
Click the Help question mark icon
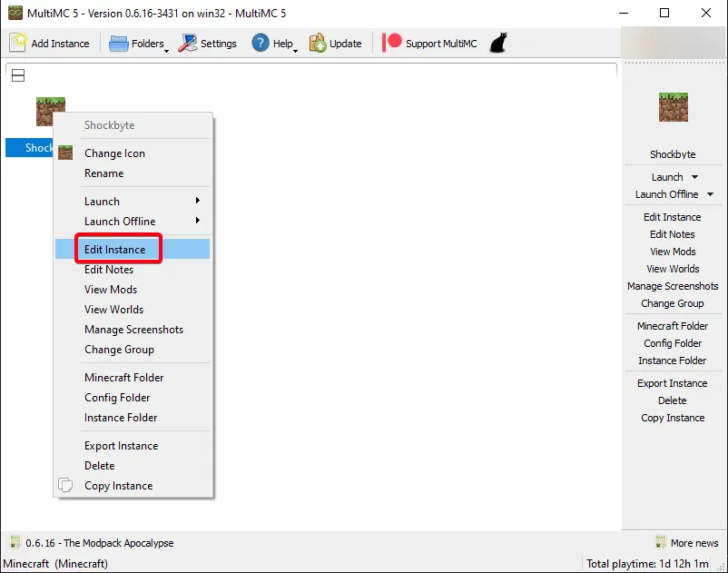tap(260, 43)
